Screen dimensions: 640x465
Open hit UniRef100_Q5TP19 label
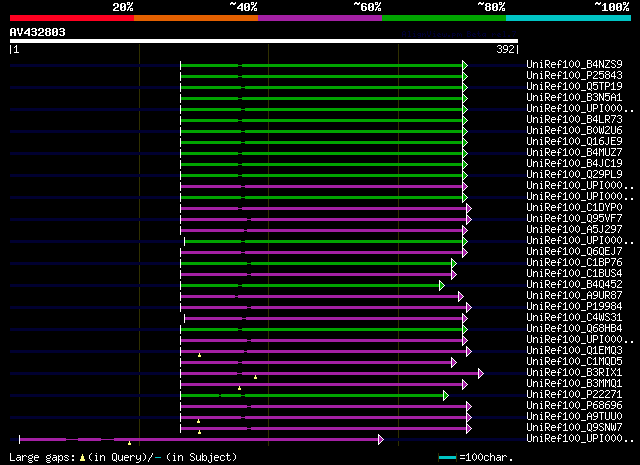574,86
